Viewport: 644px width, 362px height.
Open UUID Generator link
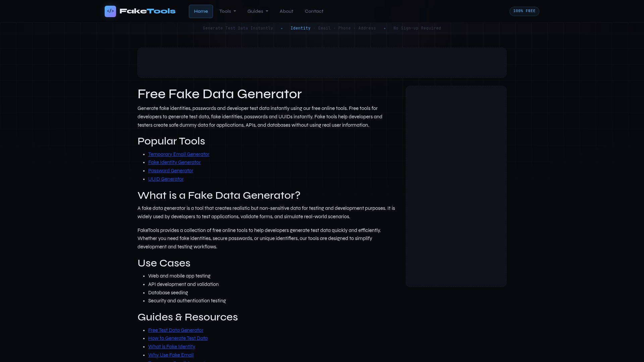166,179
